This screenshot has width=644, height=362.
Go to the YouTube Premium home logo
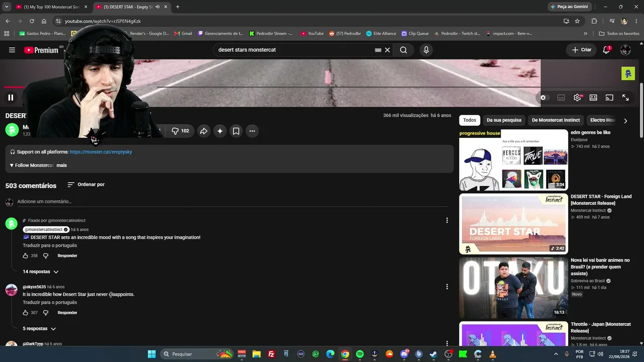(41, 50)
